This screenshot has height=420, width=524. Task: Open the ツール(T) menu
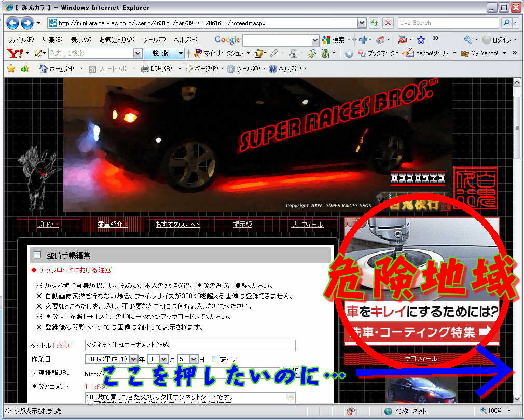(154, 40)
